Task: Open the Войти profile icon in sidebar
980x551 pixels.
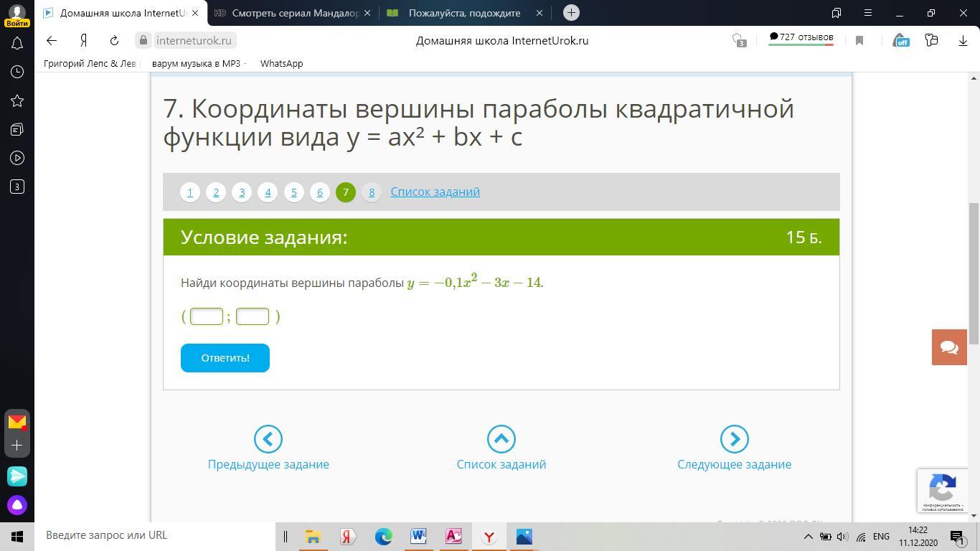Action: (x=17, y=14)
